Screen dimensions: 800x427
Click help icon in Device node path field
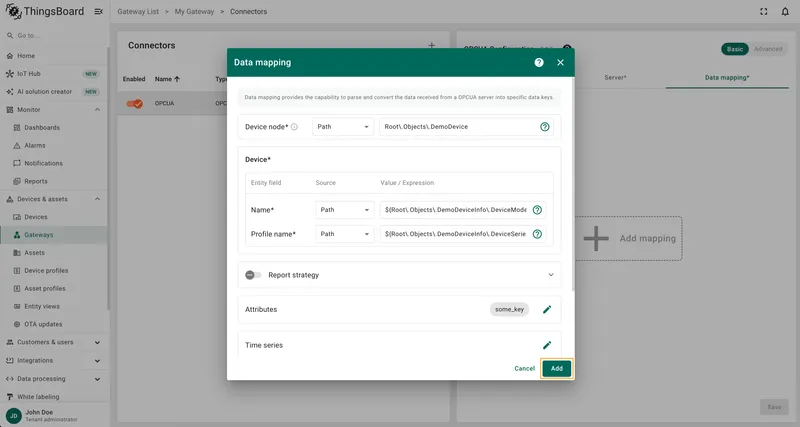click(545, 127)
